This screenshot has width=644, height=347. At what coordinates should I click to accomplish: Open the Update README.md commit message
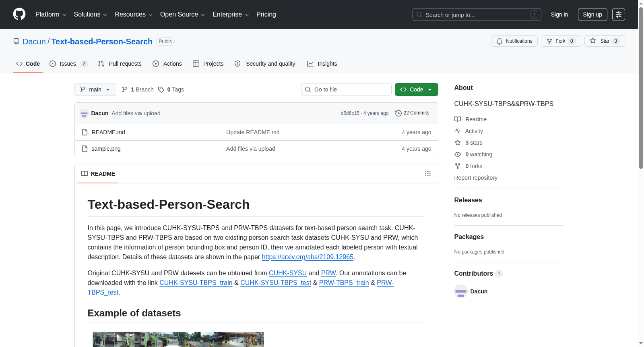[253, 132]
